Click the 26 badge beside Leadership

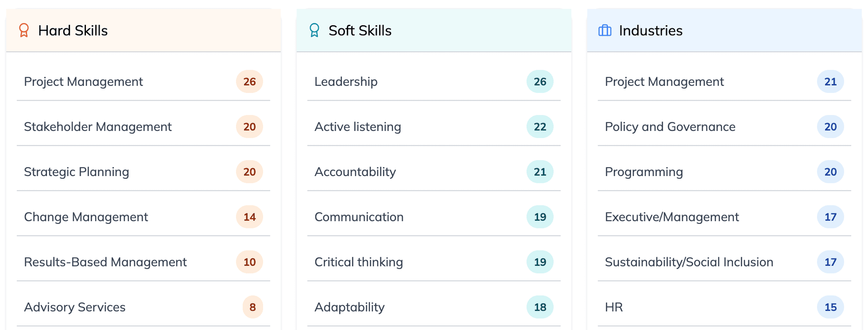click(x=540, y=82)
